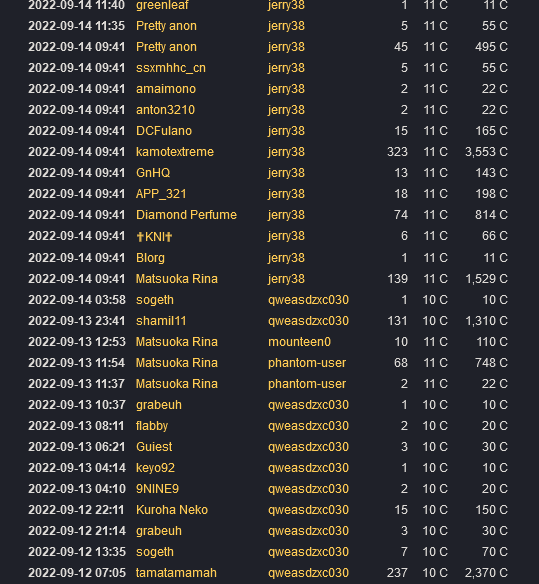Open keyo92 profile link
The width and height of the screenshot is (539, 584).
[155, 467]
